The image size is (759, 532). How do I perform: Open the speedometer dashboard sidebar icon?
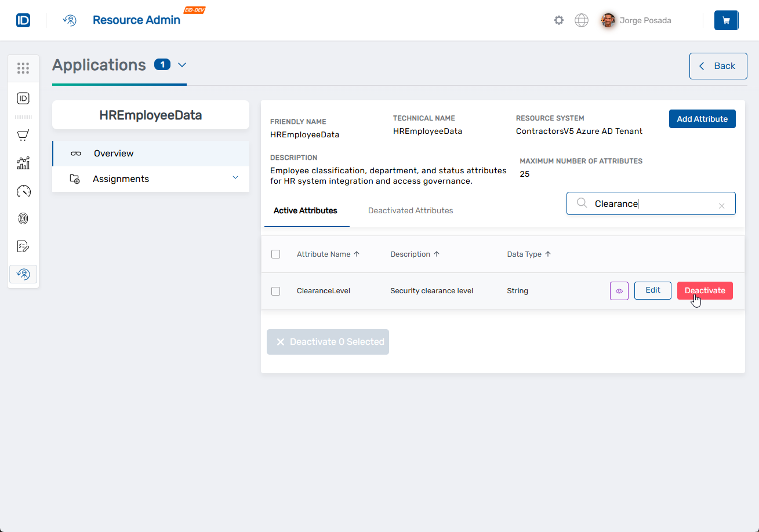tap(23, 191)
